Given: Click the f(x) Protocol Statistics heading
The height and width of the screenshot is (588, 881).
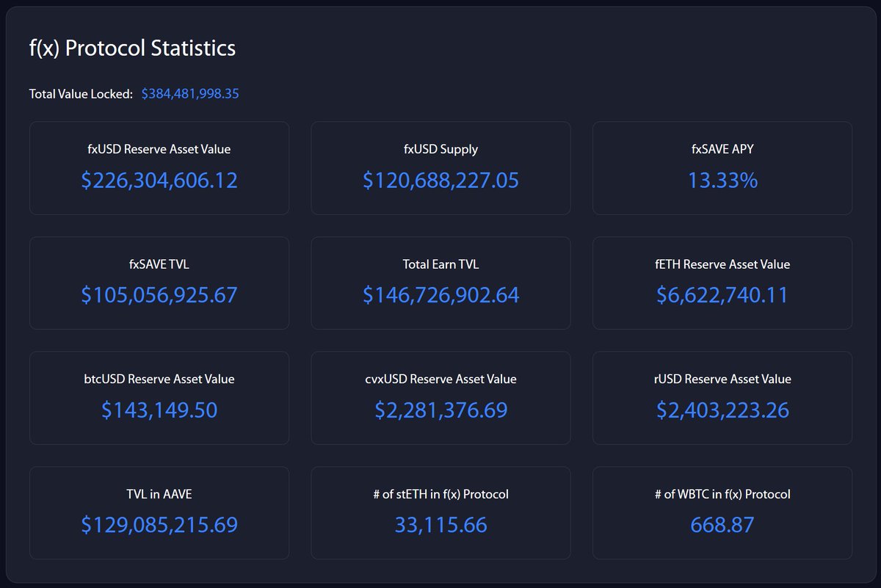Looking at the screenshot, I should (132, 48).
